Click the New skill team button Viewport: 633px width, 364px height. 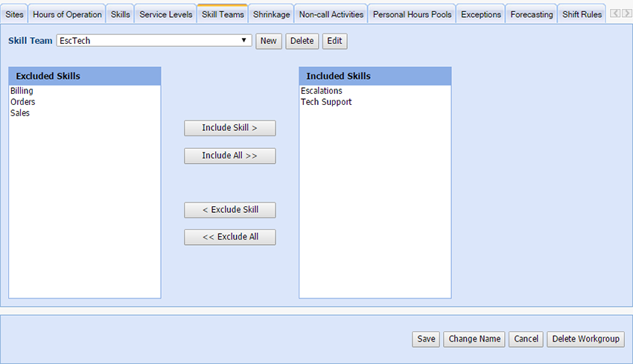268,41
